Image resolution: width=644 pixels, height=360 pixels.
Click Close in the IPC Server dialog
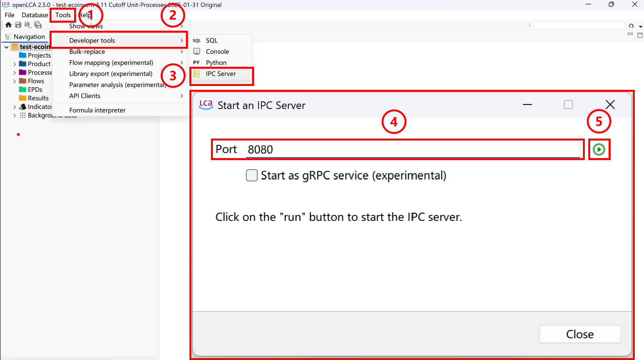pos(580,334)
